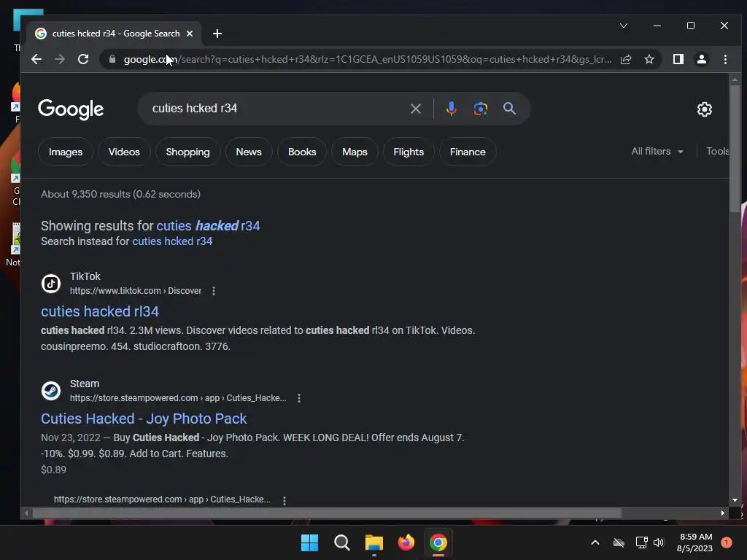Share this page from the address bar
Viewport: 747px width, 560px height.
[626, 59]
